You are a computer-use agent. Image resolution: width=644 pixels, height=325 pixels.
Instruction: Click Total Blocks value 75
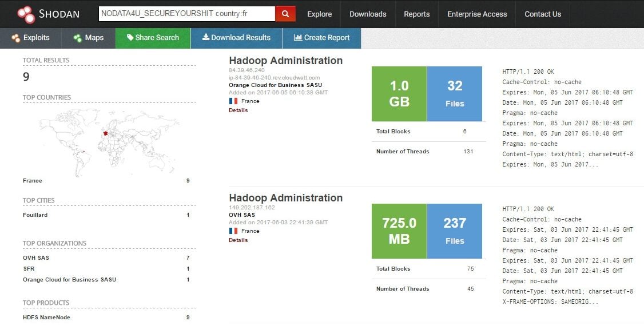[x=471, y=269]
